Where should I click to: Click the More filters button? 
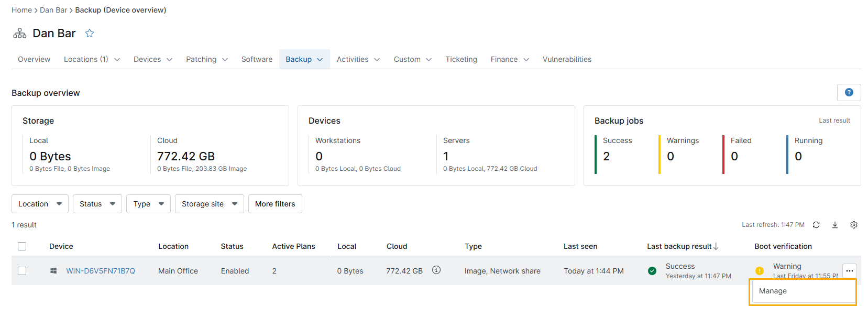(x=275, y=204)
